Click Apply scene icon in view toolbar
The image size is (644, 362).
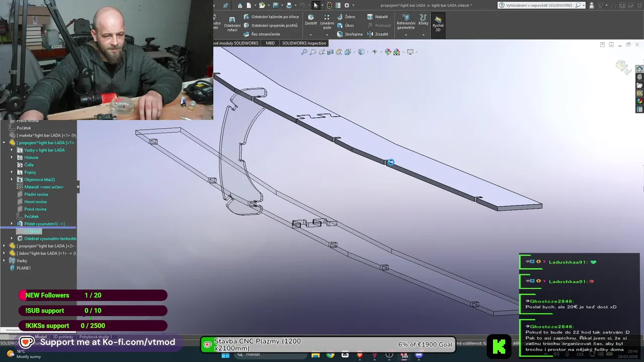[396, 52]
